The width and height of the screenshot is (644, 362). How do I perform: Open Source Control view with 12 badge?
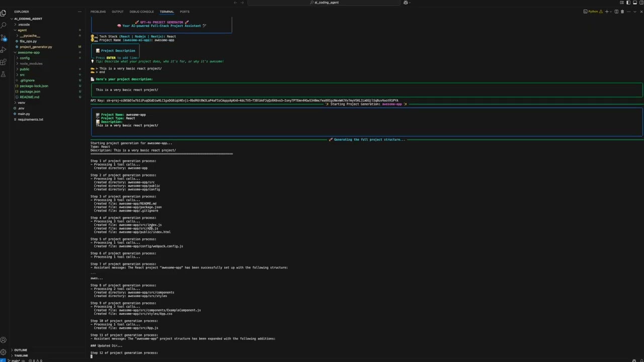(4, 37)
